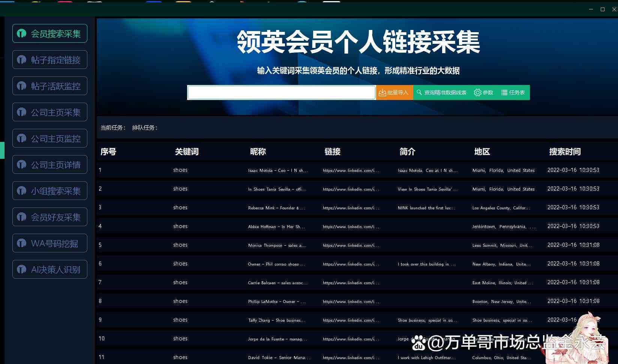The width and height of the screenshot is (618, 364).
Task: Click the 批量导入 import tray icon
Action: (382, 92)
